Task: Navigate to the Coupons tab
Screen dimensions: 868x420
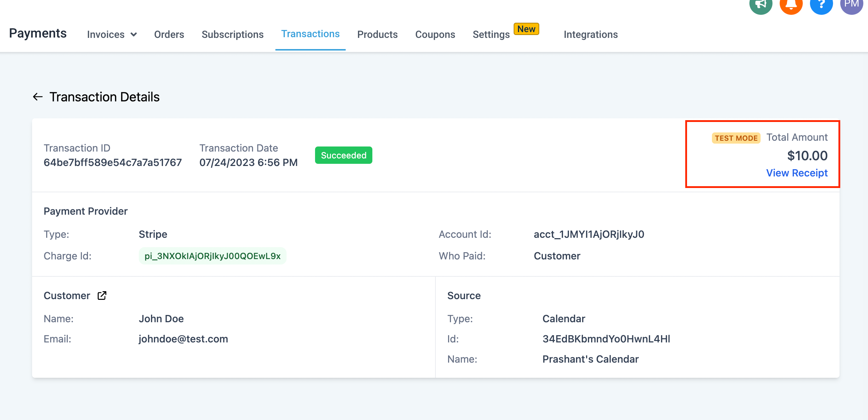Action: point(435,34)
